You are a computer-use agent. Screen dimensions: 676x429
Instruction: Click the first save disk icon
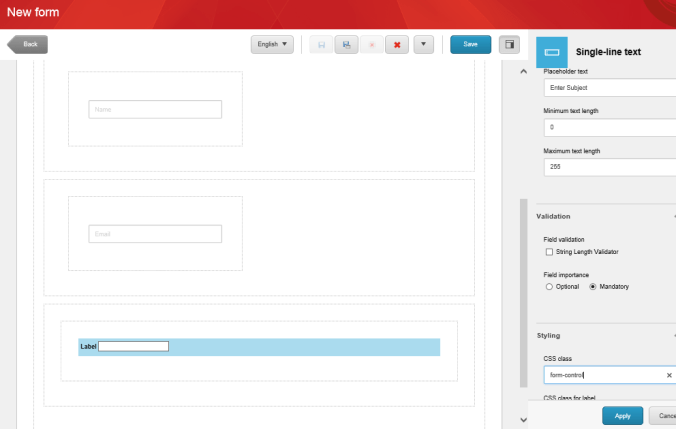point(321,45)
